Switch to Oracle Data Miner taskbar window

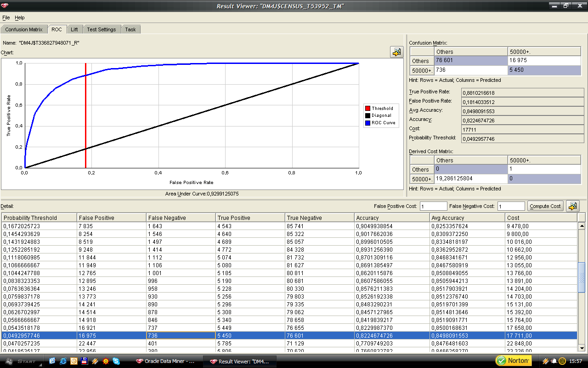(x=170, y=361)
